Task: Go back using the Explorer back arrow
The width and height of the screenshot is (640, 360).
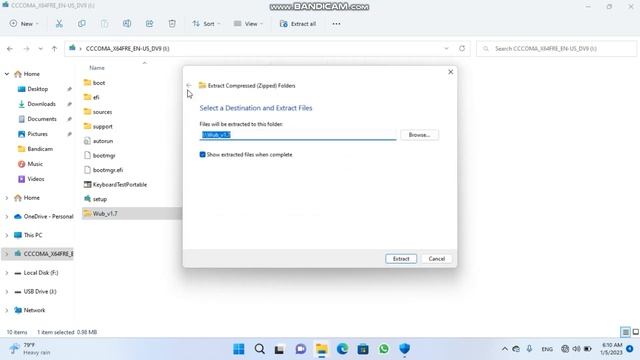Action: click(10, 49)
